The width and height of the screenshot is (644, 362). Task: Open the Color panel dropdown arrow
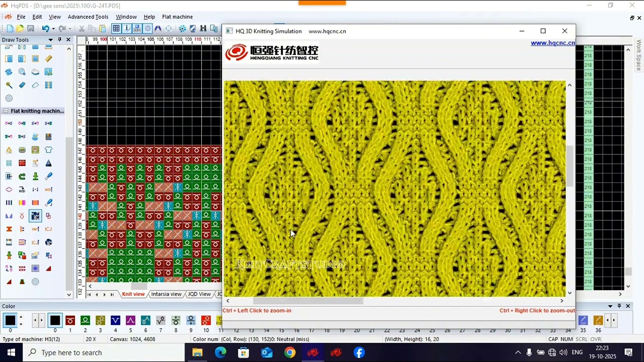(x=610, y=306)
